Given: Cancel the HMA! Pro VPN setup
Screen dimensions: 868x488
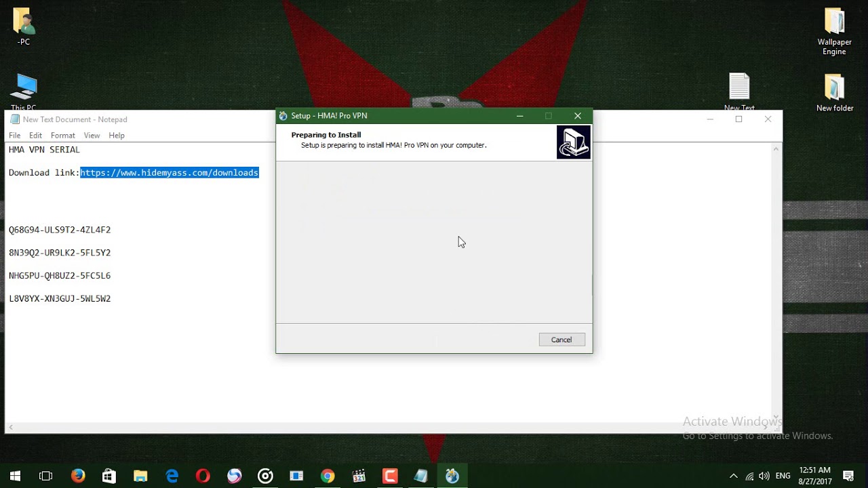Looking at the screenshot, I should click(x=561, y=340).
